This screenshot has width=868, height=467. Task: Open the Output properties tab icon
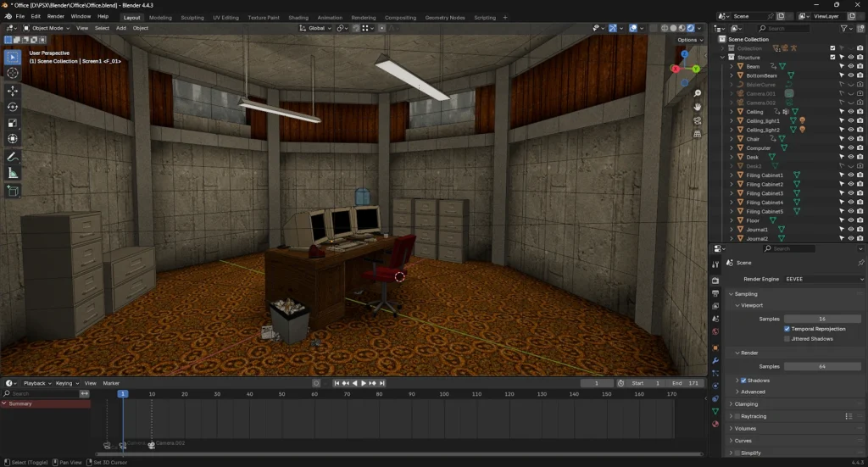[x=715, y=293]
